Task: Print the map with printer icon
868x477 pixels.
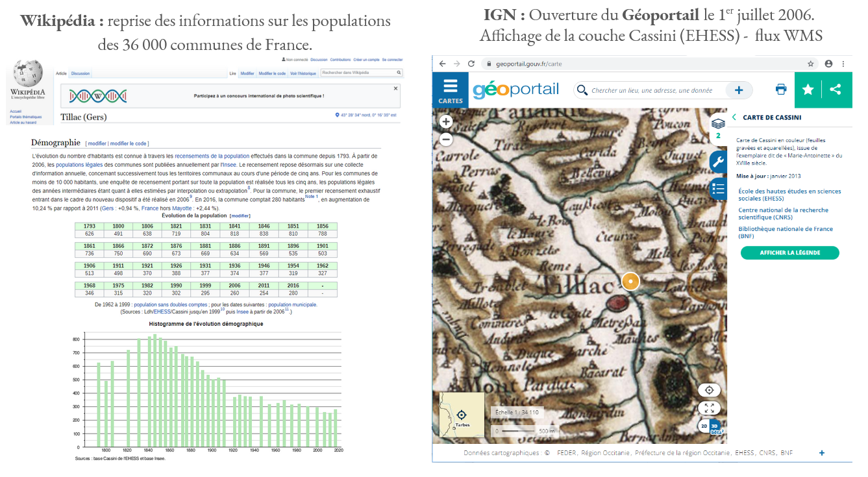Action: tap(781, 90)
